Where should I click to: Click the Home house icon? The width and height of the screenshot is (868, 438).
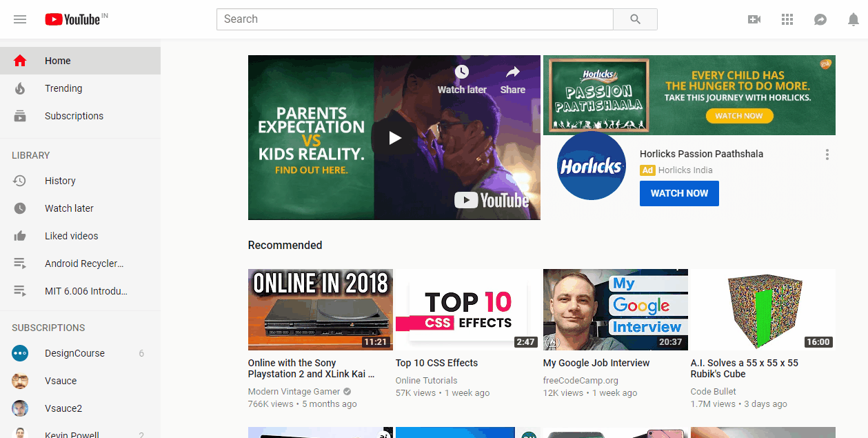20,61
